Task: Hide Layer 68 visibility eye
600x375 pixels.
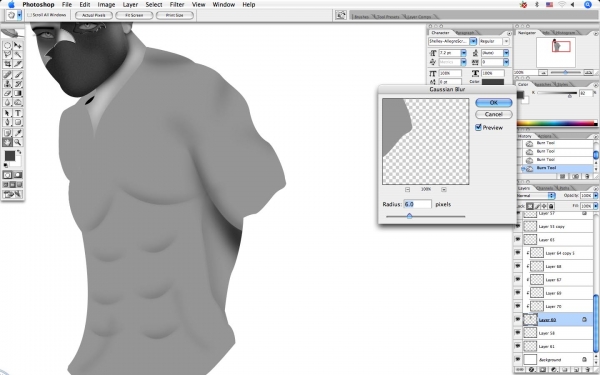Action: click(x=518, y=266)
